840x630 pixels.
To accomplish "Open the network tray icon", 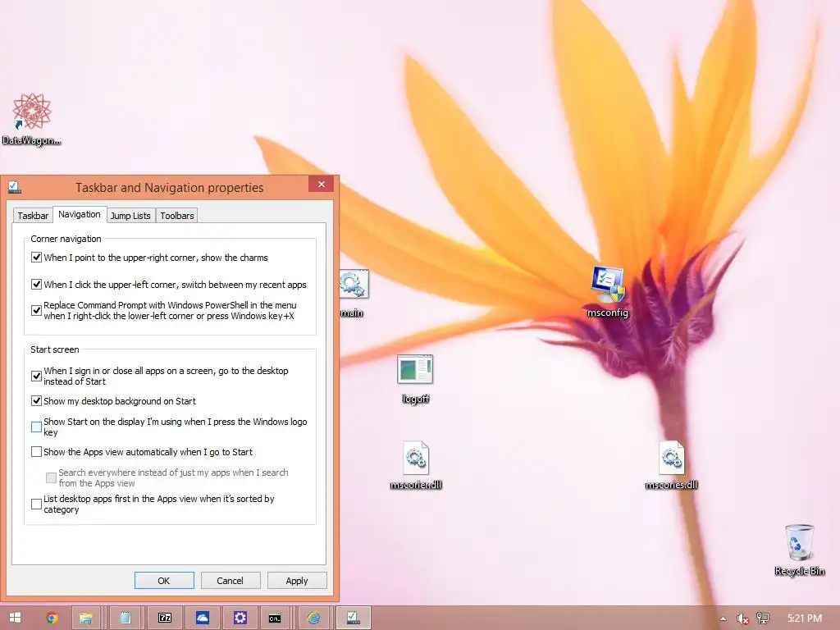I will point(762,619).
